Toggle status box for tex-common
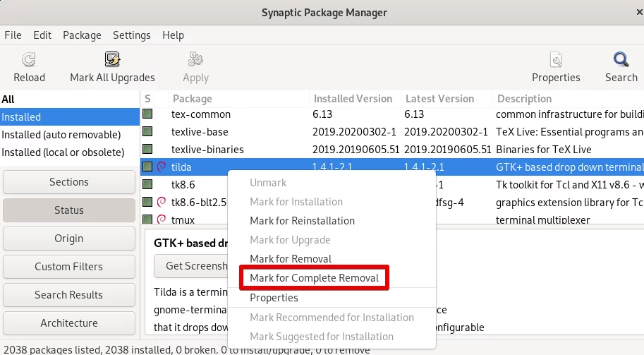This screenshot has width=644, height=355. pyautogui.click(x=147, y=114)
